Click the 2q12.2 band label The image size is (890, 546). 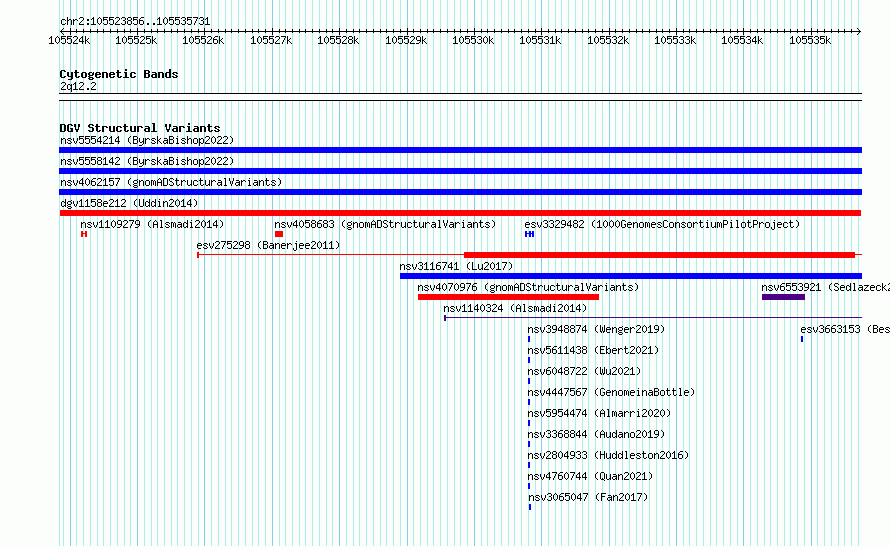pyautogui.click(x=78, y=86)
